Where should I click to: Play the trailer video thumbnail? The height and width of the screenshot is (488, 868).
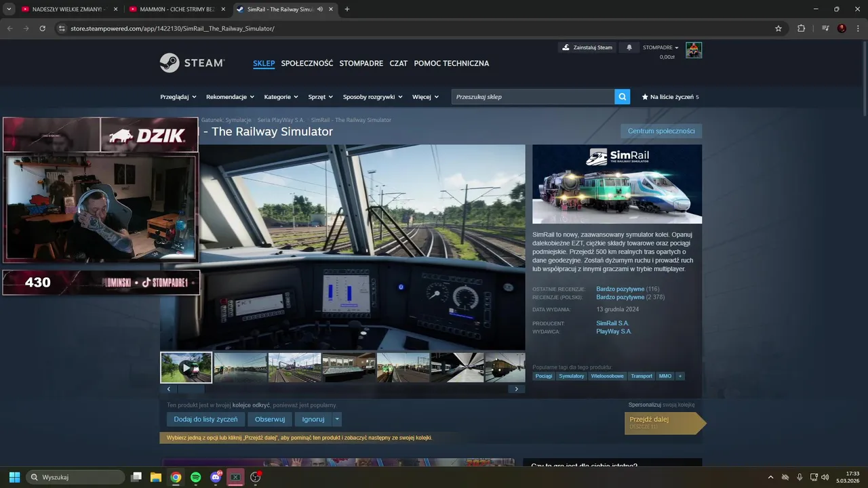pos(186,367)
